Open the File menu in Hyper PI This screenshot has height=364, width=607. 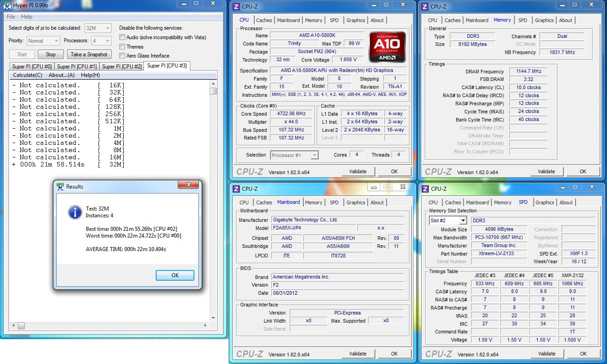(x=11, y=17)
